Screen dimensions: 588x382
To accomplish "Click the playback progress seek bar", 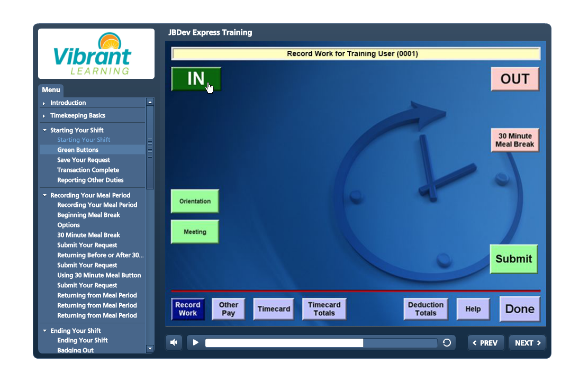I will (321, 343).
